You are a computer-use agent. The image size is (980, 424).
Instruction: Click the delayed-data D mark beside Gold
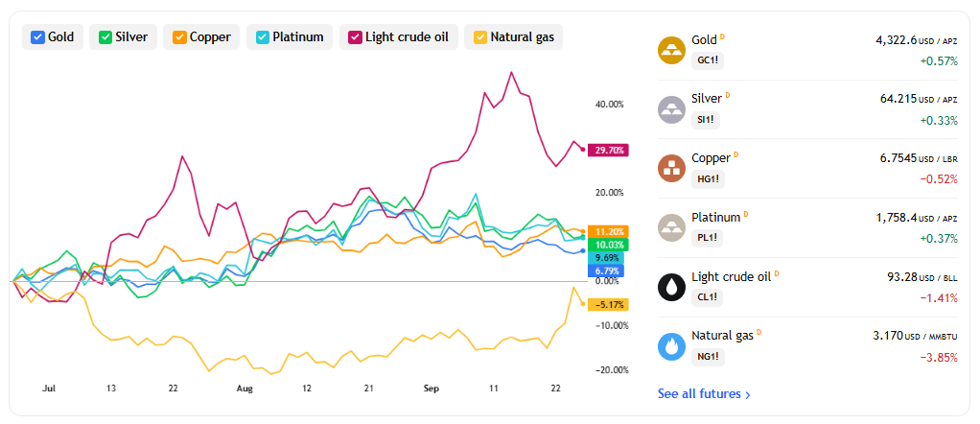tap(722, 36)
